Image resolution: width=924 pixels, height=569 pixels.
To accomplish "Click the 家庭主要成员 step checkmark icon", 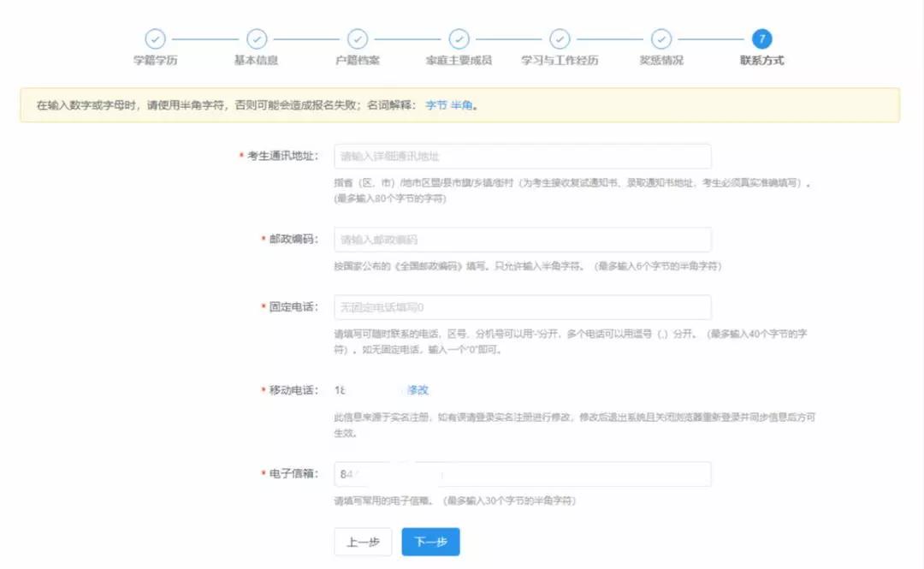I will pos(459,39).
